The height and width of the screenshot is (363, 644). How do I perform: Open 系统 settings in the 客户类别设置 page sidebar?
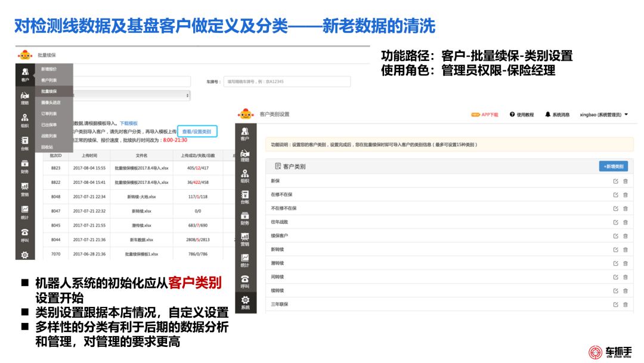coord(245,303)
